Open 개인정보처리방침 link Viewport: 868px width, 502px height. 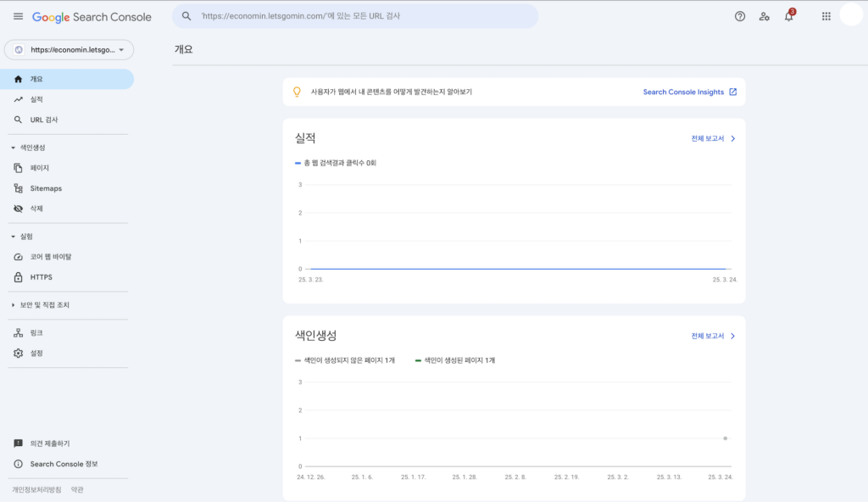pos(36,490)
